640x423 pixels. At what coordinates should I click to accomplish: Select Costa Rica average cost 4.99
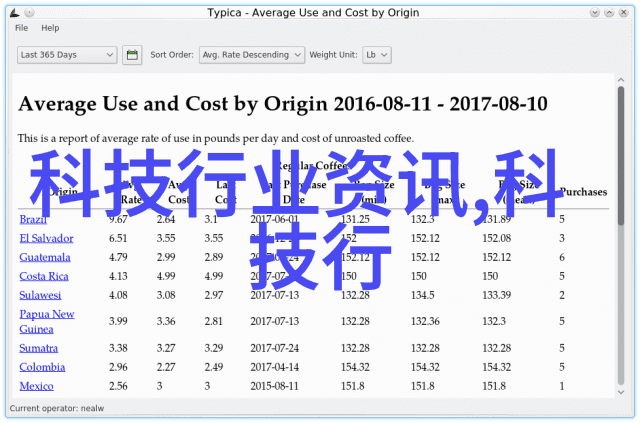tap(166, 276)
